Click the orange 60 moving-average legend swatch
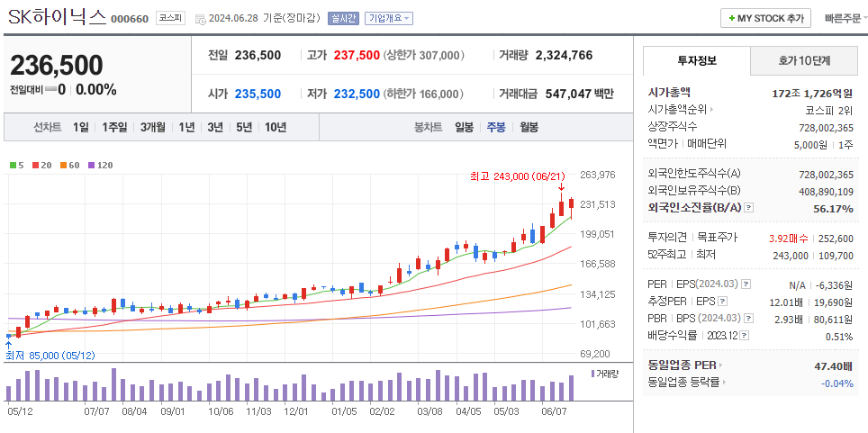This screenshot has width=868, height=433. [64, 165]
